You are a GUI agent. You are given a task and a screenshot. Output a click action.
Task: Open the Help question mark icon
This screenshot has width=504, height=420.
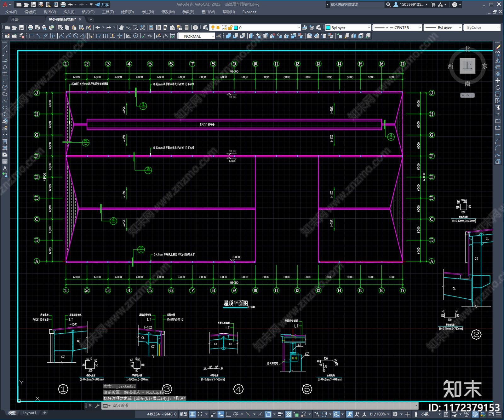196,28
